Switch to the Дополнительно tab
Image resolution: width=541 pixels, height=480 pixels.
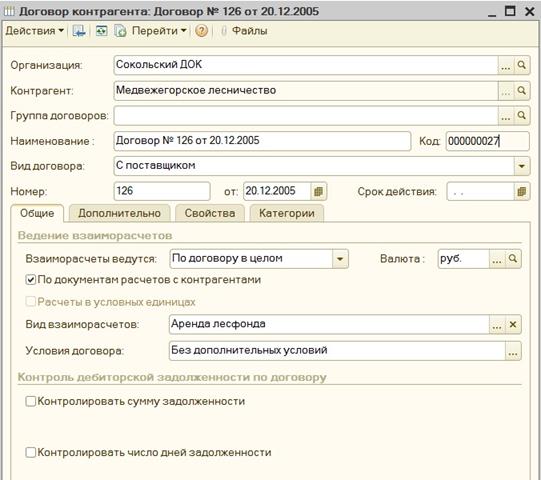[119, 213]
